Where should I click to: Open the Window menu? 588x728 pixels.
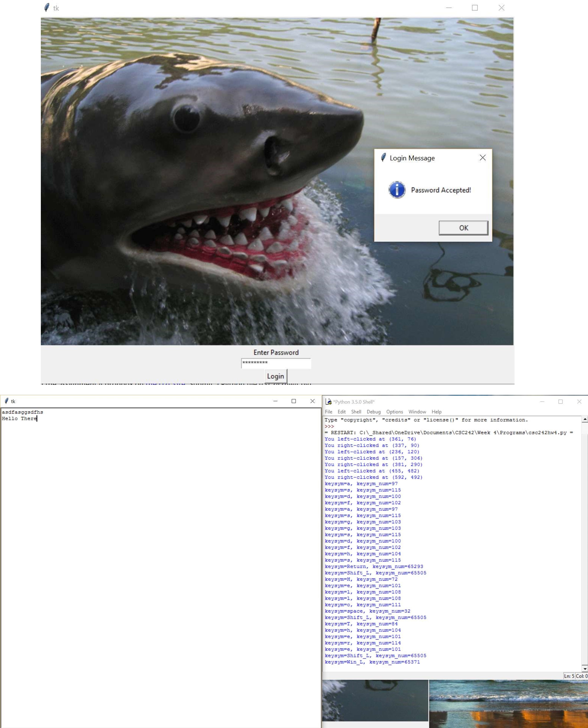point(417,412)
